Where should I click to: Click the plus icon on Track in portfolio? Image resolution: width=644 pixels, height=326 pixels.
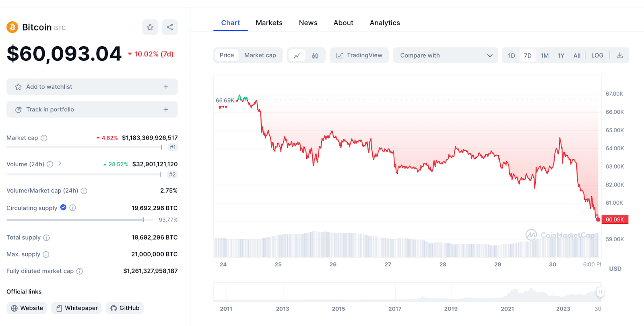[166, 109]
